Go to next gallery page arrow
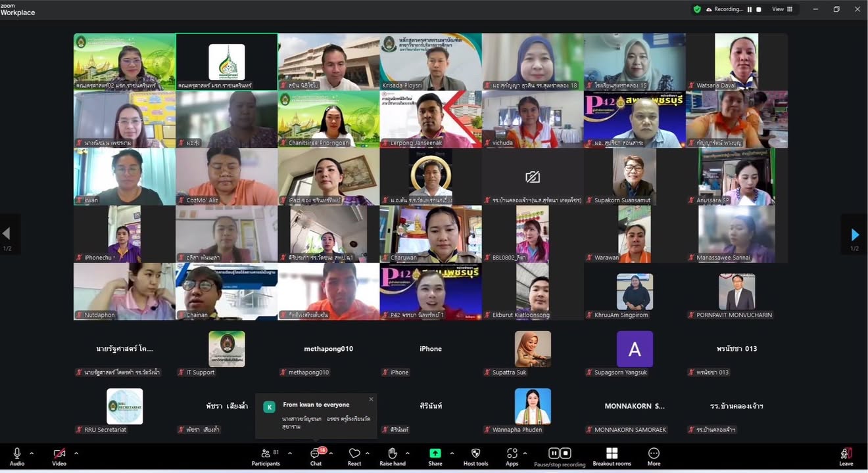The image size is (868, 473). point(855,235)
